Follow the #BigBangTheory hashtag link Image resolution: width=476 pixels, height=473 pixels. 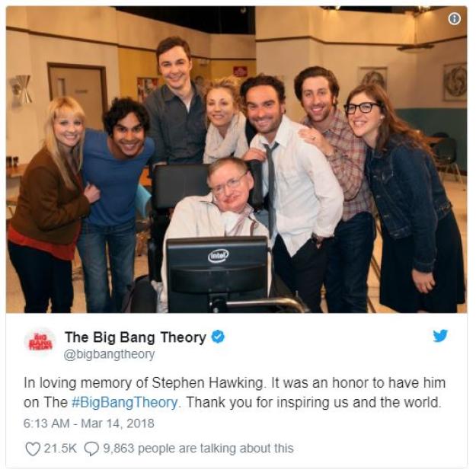point(124,403)
